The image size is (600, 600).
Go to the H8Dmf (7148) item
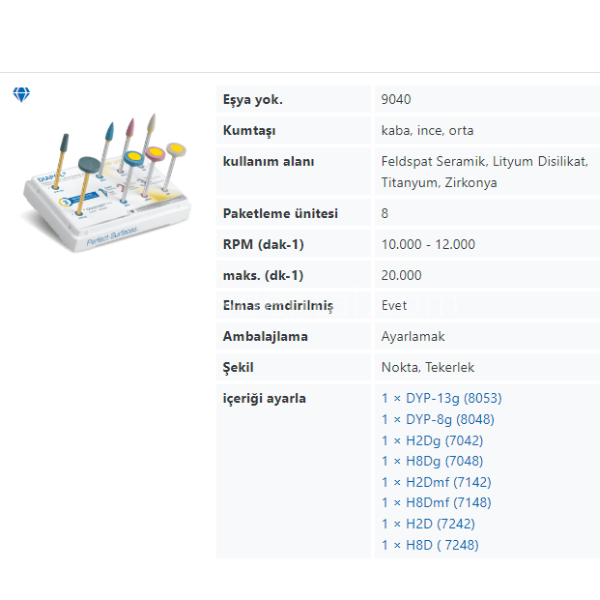[x=436, y=502]
